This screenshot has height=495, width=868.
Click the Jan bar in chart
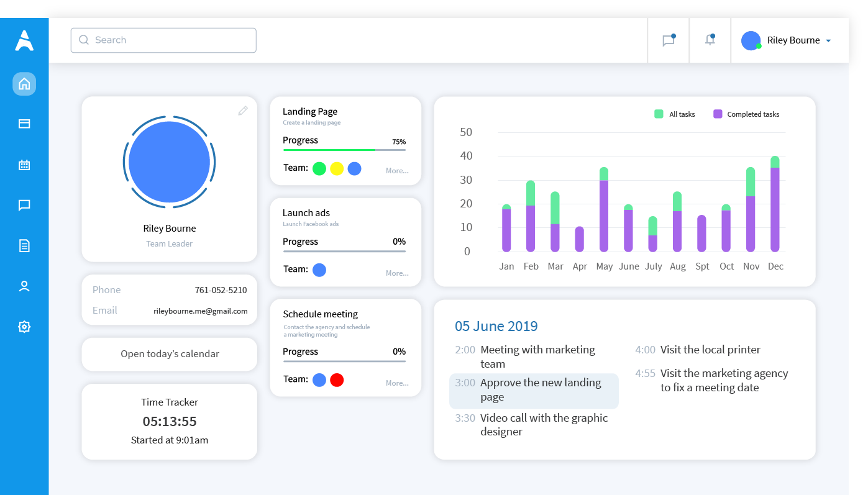pos(506,228)
